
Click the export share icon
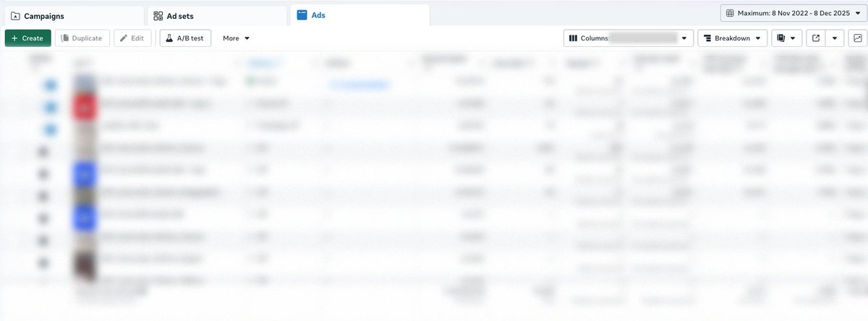817,38
